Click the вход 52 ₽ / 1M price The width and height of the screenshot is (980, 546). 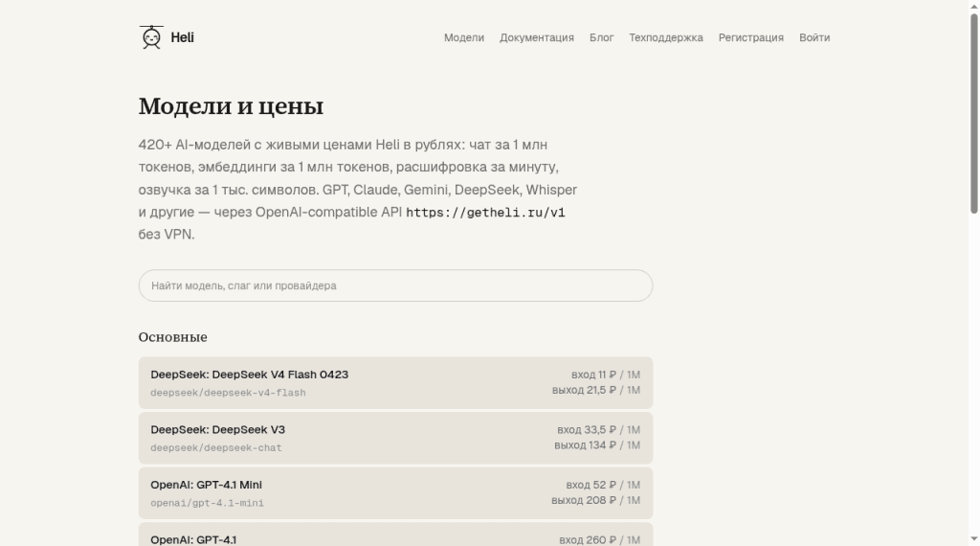[x=603, y=485]
